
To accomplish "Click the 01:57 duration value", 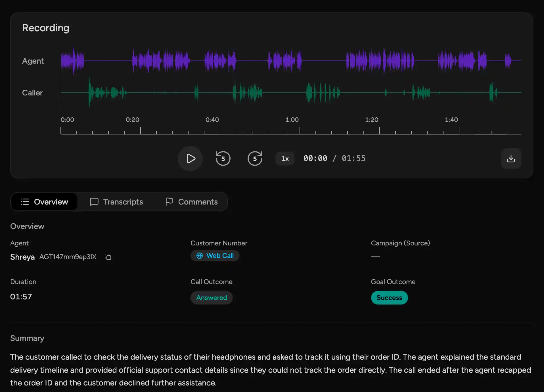I will [21, 297].
